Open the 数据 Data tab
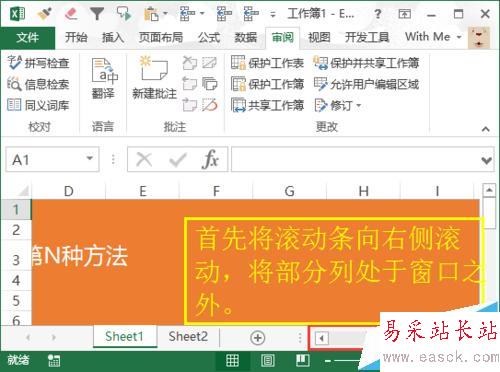 (246, 37)
